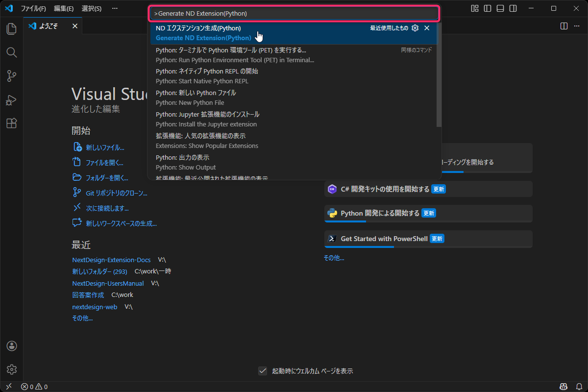The height and width of the screenshot is (392, 588).
Task: Select Python: Show Output command
Action: (293, 162)
